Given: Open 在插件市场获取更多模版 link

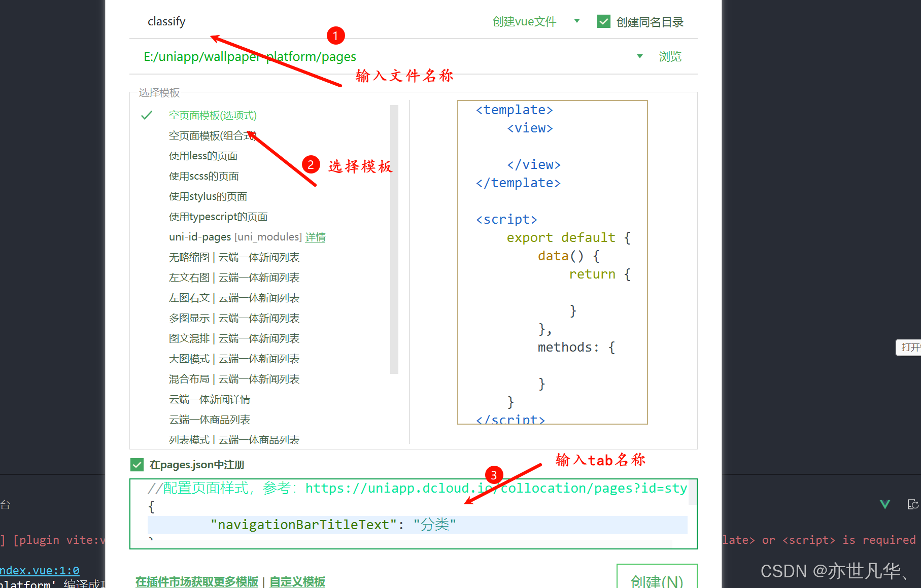Looking at the screenshot, I should 197,581.
